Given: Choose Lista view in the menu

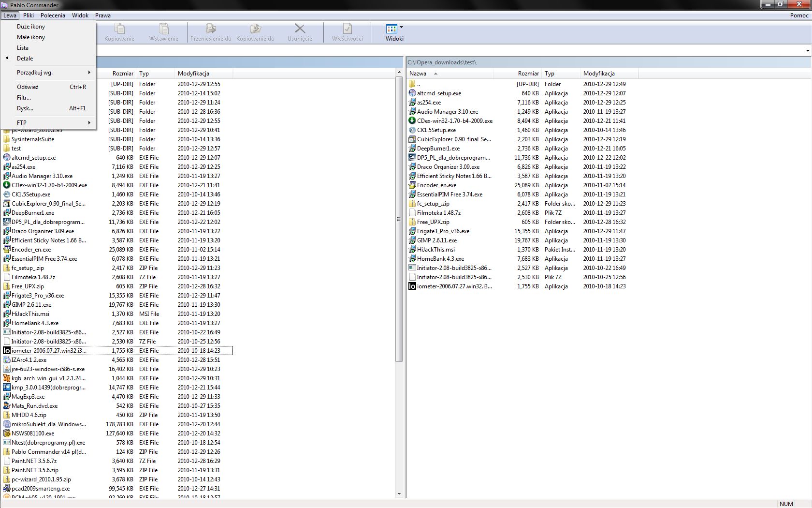Looking at the screenshot, I should point(23,48).
